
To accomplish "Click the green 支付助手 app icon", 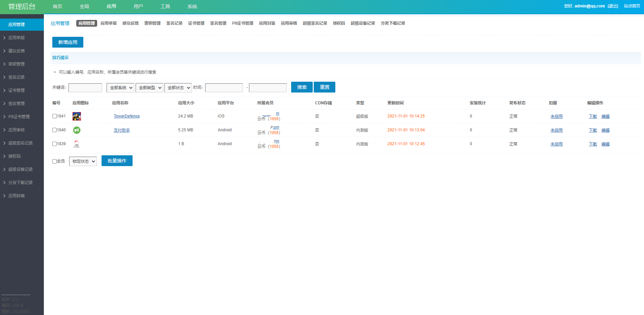I will tap(77, 130).
